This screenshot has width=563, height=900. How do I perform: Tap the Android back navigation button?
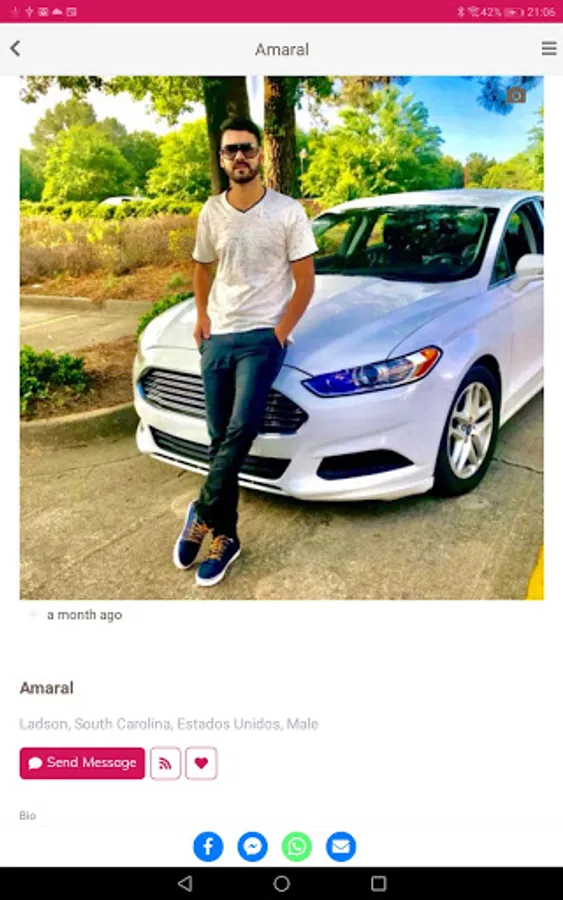pyautogui.click(x=185, y=883)
